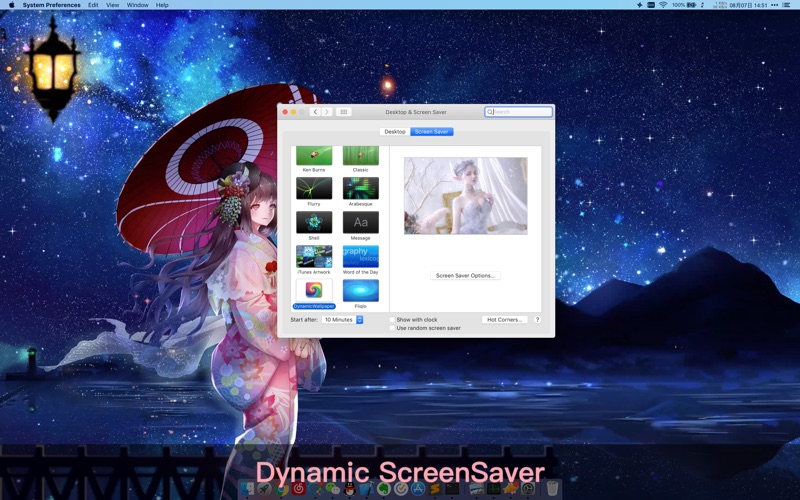Choose Word of the Day screen saver
The width and height of the screenshot is (800, 500).
(360, 256)
